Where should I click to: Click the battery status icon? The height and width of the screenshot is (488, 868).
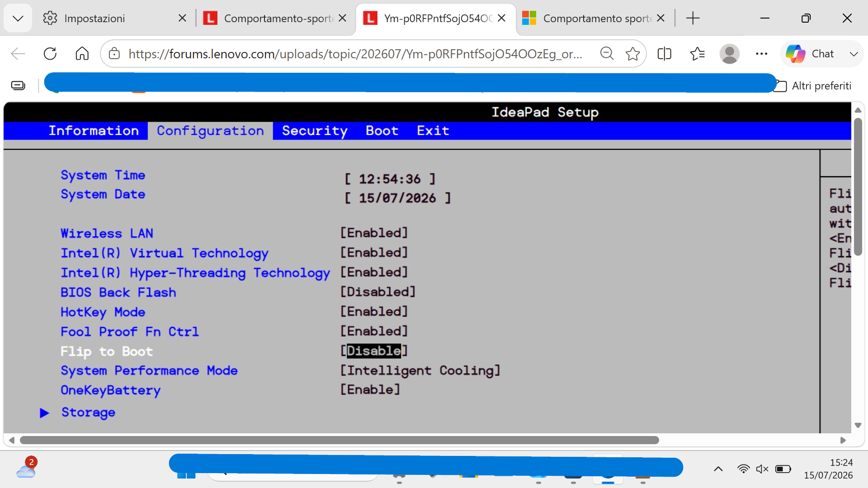pyautogui.click(x=783, y=469)
